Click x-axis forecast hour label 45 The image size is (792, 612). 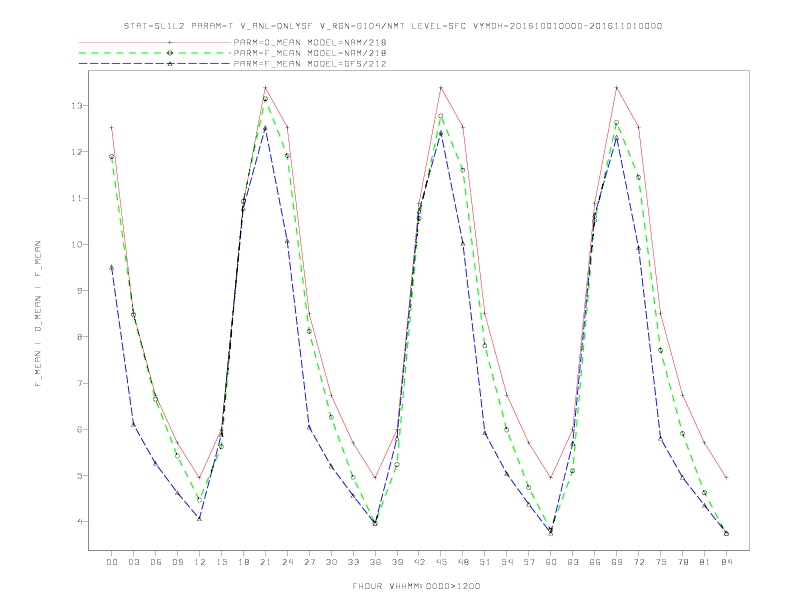[441, 562]
